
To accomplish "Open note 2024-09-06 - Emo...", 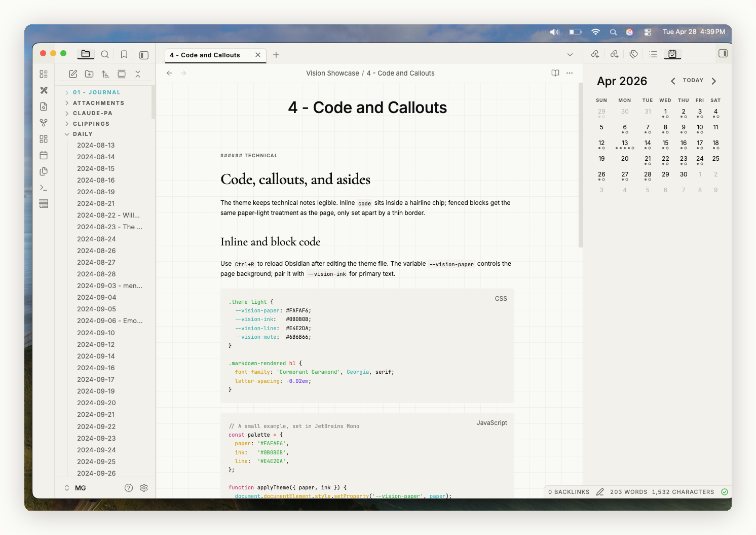I will pos(109,320).
